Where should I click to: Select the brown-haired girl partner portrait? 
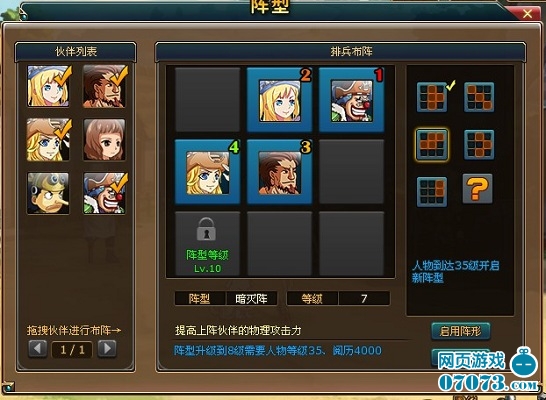point(104,140)
